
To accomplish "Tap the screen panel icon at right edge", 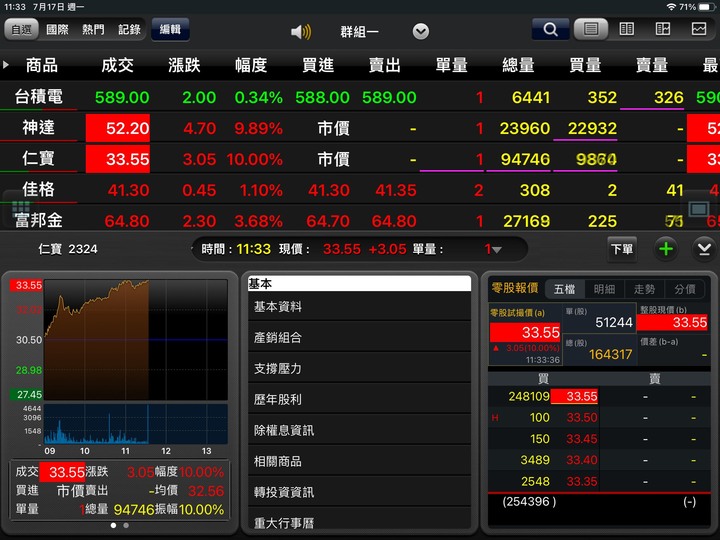I will tap(699, 209).
